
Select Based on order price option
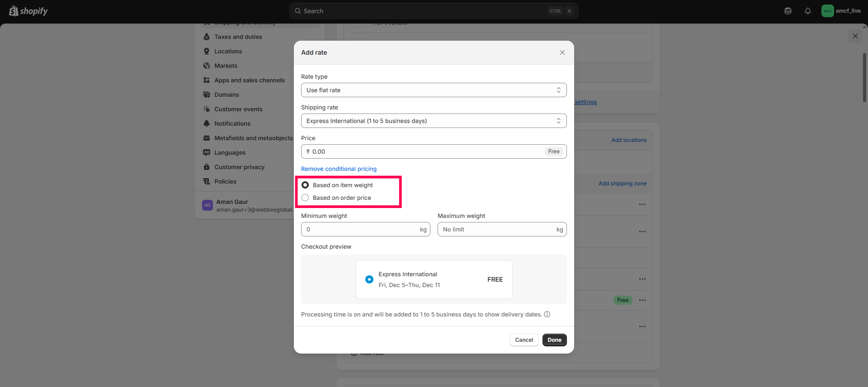[x=305, y=198]
